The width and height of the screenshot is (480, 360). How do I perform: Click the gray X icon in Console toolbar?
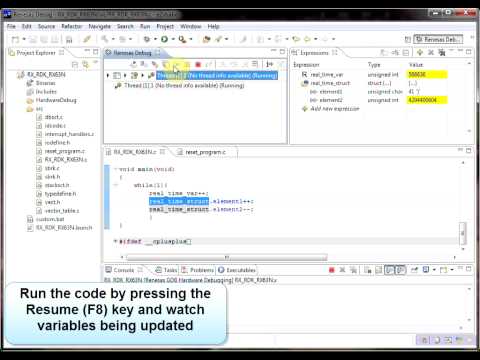pos(342,270)
